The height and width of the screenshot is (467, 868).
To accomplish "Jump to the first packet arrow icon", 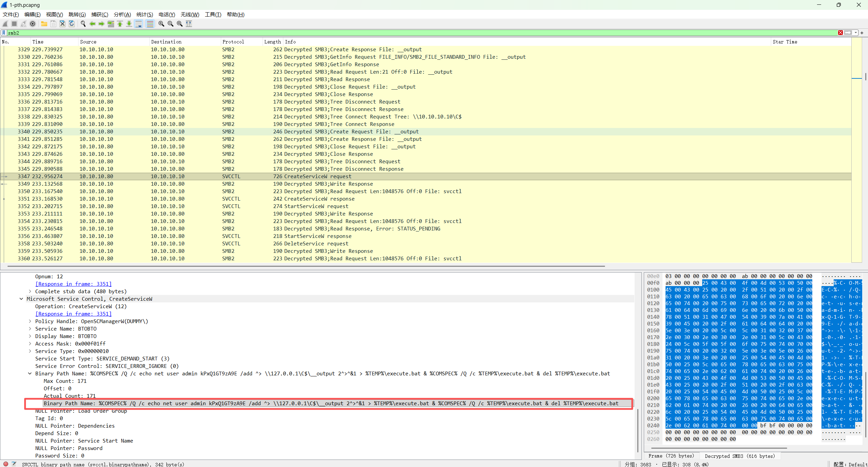I will [x=120, y=24].
